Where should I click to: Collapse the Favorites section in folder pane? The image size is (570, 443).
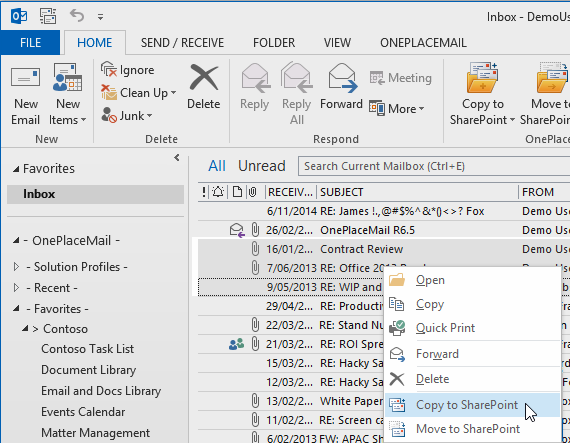pos(16,169)
